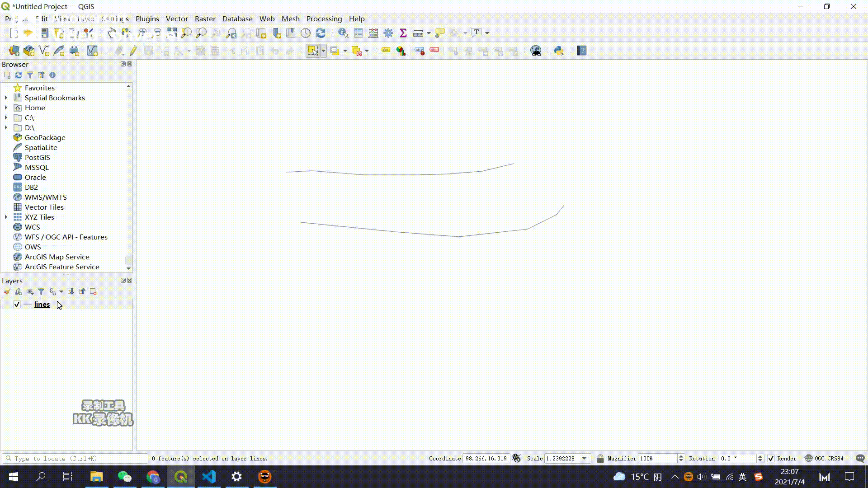The width and height of the screenshot is (868, 488).
Task: Expand the XYZ Tiles tree node
Action: pyautogui.click(x=6, y=217)
